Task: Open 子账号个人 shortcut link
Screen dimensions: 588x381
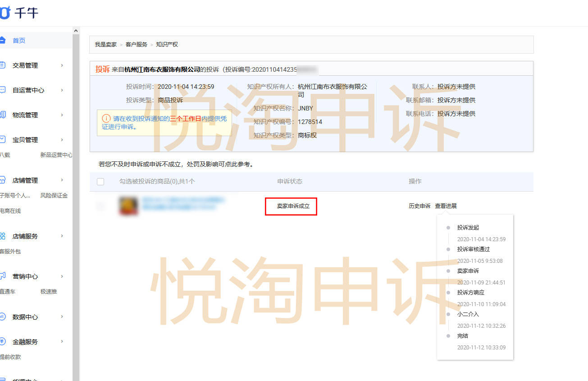Action: 15,196
